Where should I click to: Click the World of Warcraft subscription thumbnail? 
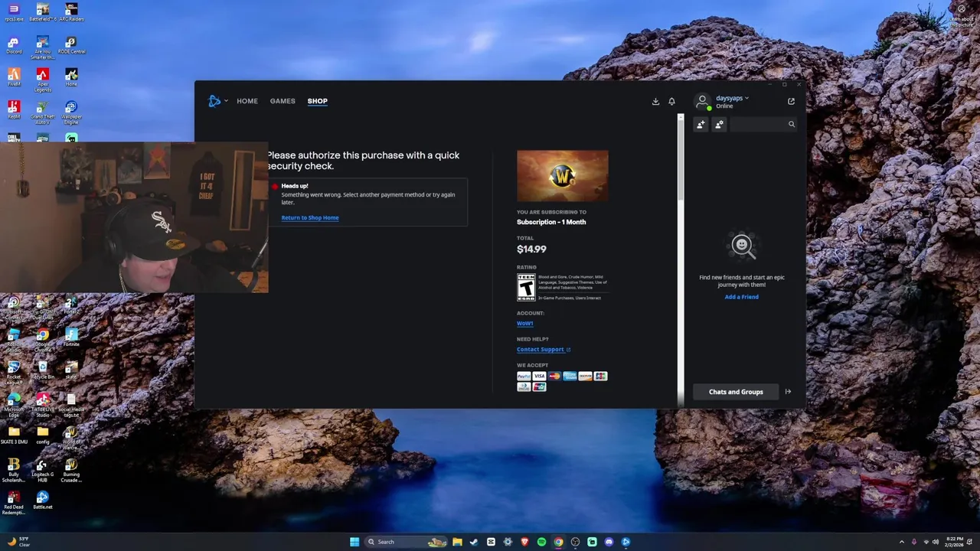coord(563,175)
